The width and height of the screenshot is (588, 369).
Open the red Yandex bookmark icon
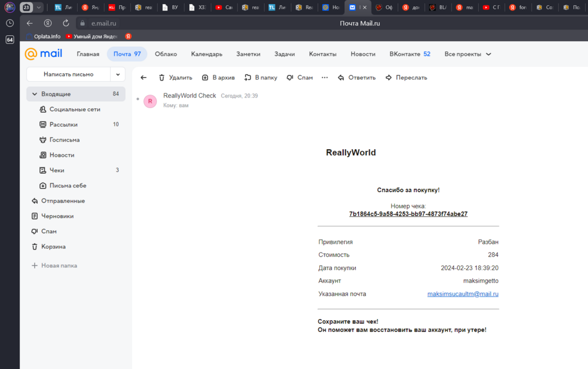pos(128,36)
